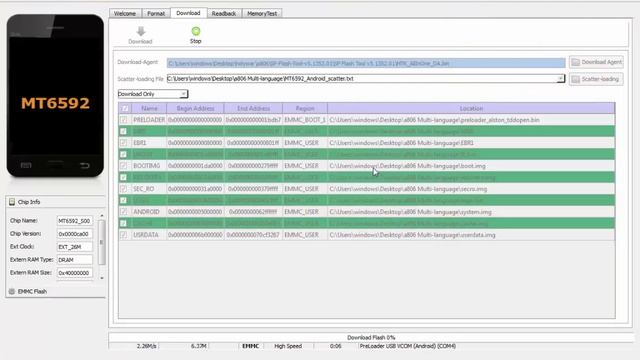Click the PRELOADER name cell
The width and height of the screenshot is (640, 360).
[149, 120]
